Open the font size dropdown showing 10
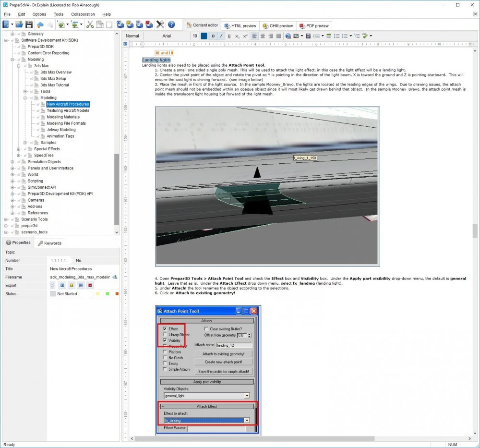 [x=195, y=36]
